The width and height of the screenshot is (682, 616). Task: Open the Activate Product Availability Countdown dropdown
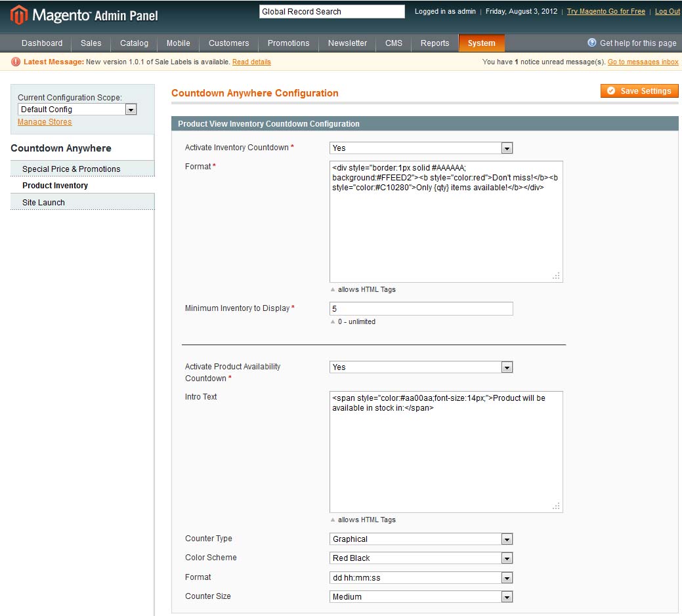pyautogui.click(x=421, y=367)
